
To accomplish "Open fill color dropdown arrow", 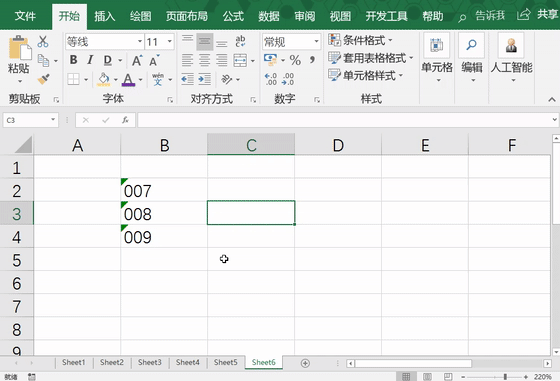I will click(x=116, y=79).
